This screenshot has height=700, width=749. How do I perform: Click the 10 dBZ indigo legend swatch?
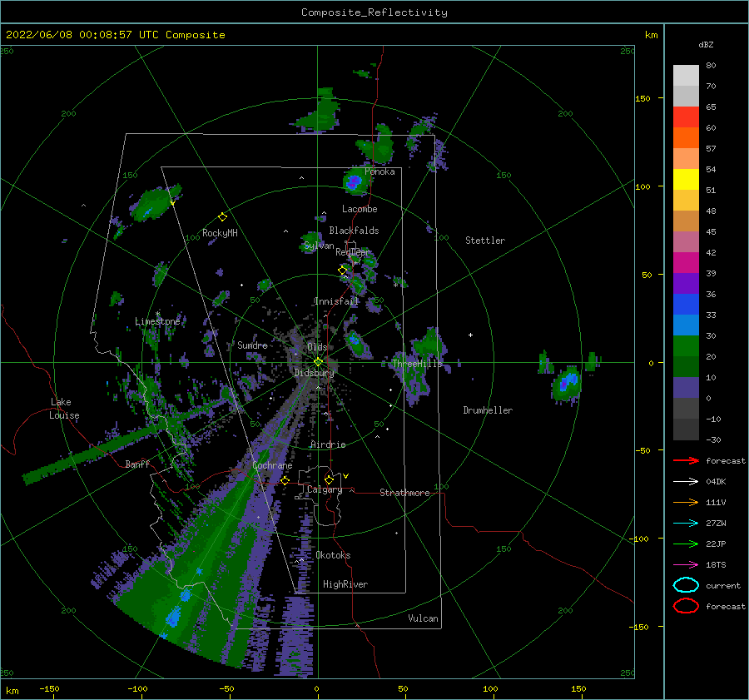click(686, 388)
